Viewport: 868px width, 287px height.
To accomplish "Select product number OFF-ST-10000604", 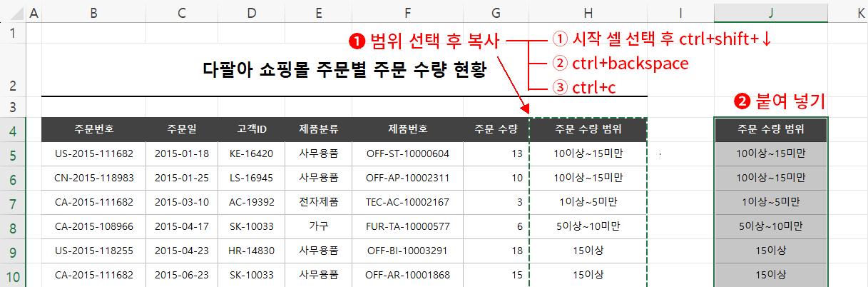I will 407,154.
